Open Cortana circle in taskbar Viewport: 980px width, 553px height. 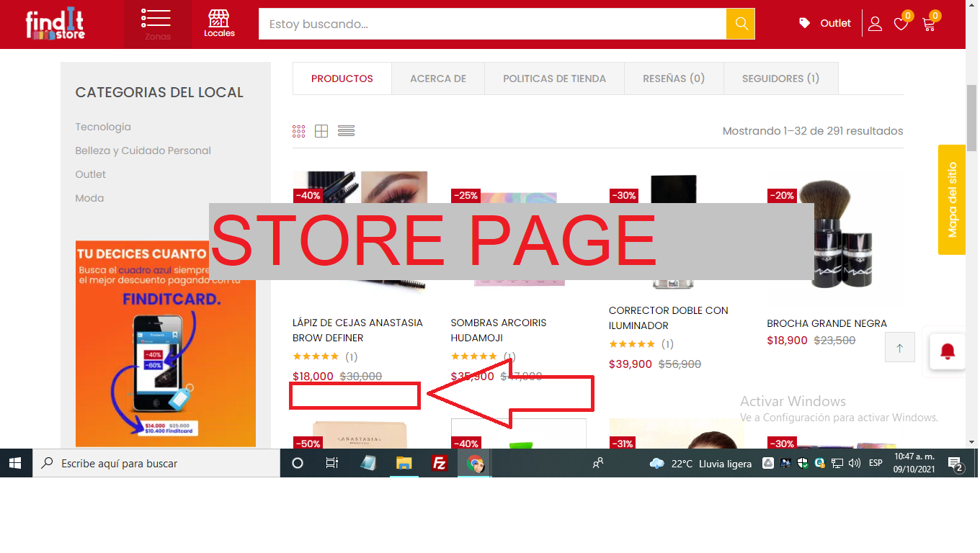click(x=298, y=463)
